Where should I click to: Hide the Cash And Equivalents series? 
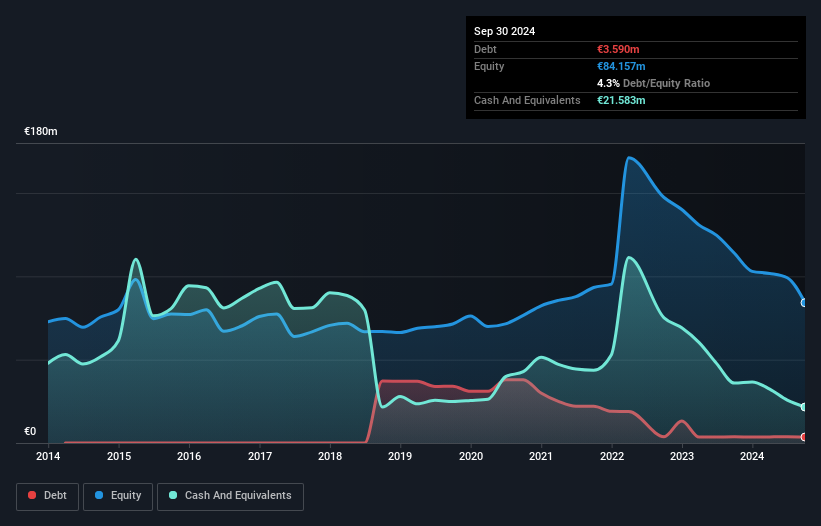tap(230, 495)
